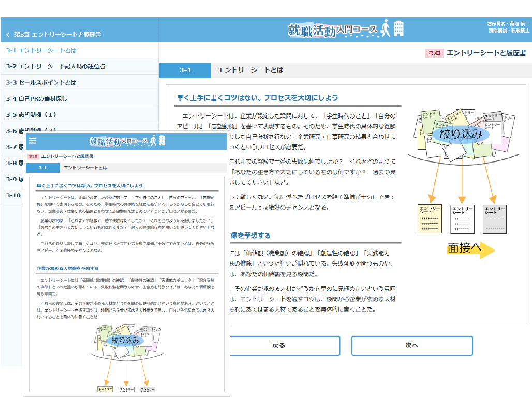Open lesson 3-2 エントリーシート記入時の注意点
532x397 pixels.
tap(56, 66)
